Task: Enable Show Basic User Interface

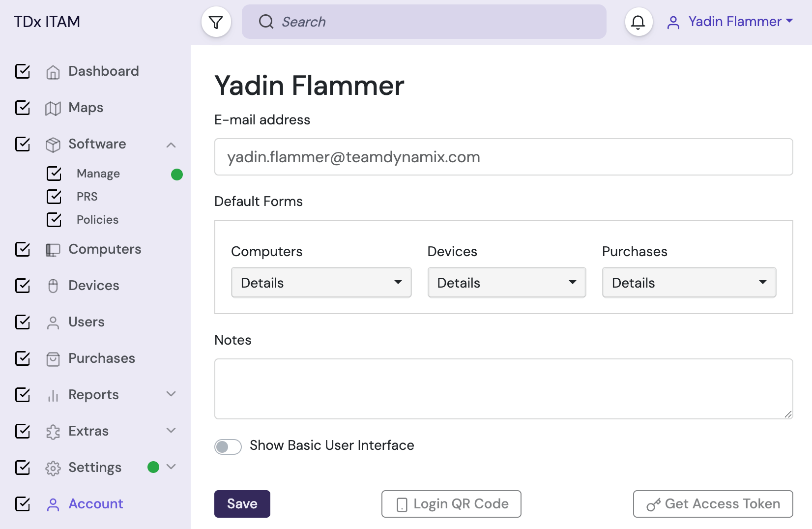Action: (x=228, y=446)
